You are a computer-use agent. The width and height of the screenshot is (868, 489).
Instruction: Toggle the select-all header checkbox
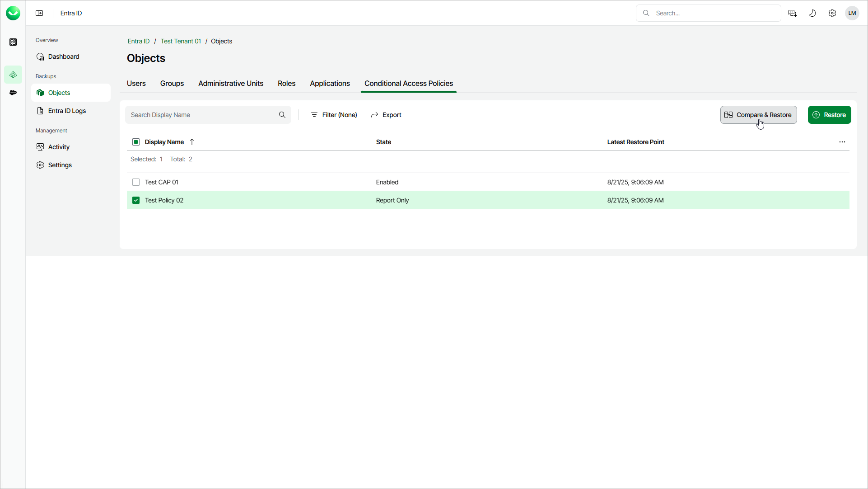click(136, 142)
